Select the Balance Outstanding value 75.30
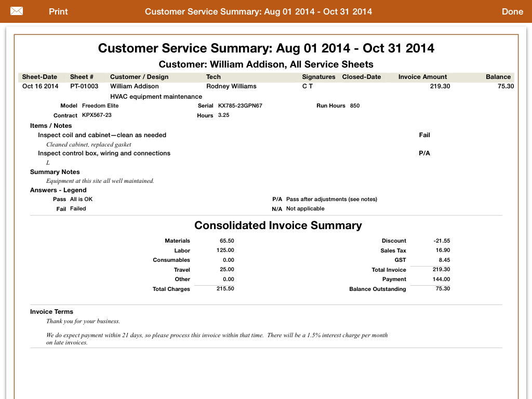532x399 pixels. [x=443, y=289]
